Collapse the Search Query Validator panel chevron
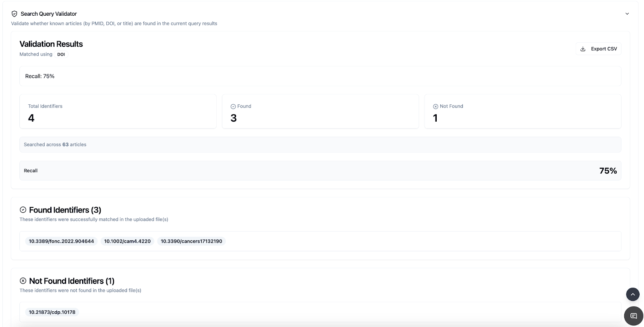Viewport: 644px width, 327px height. pyautogui.click(x=627, y=14)
